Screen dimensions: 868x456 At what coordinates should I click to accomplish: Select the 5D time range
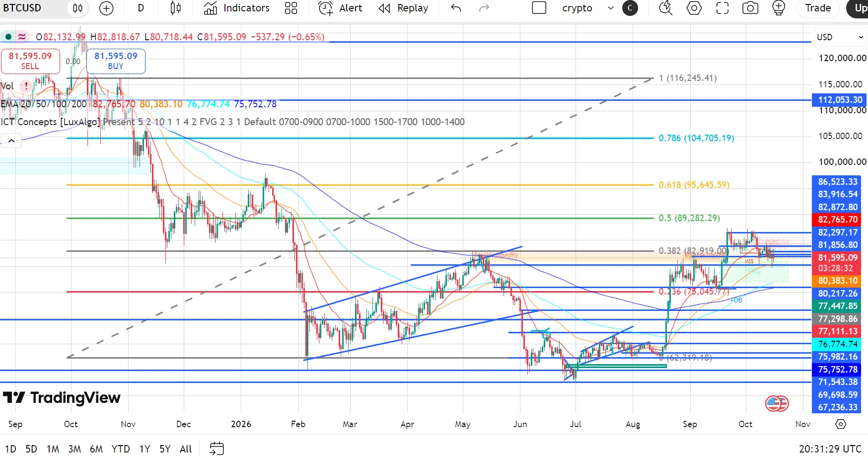[x=31, y=449]
